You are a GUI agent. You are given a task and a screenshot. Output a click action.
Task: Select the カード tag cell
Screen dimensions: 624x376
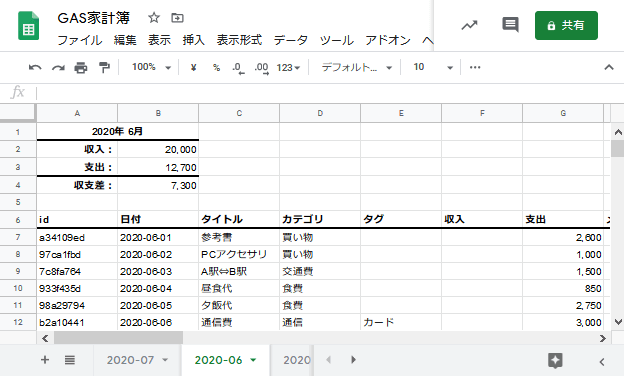tap(401, 322)
